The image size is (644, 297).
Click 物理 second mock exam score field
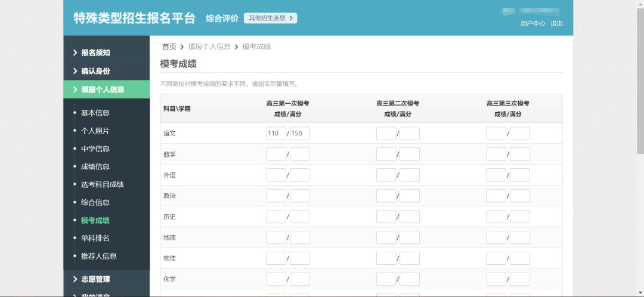click(x=386, y=258)
